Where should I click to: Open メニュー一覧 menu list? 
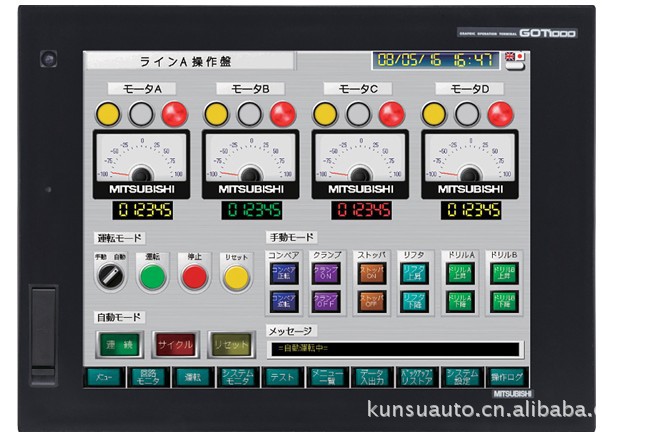pyautogui.click(x=327, y=377)
